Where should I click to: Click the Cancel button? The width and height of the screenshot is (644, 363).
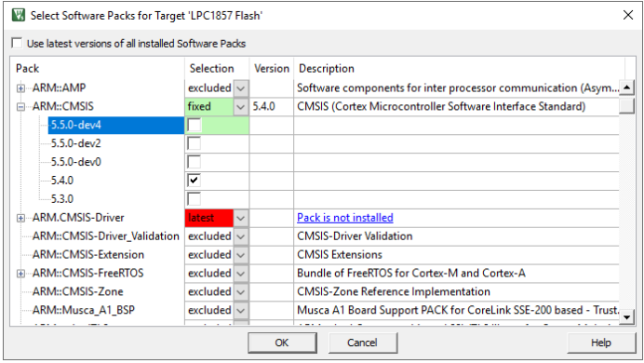pos(362,343)
